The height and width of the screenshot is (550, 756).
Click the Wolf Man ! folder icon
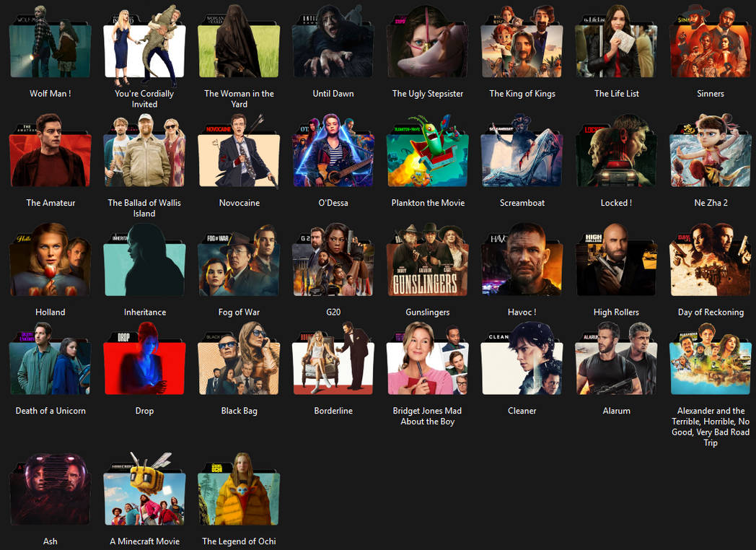tap(50, 41)
